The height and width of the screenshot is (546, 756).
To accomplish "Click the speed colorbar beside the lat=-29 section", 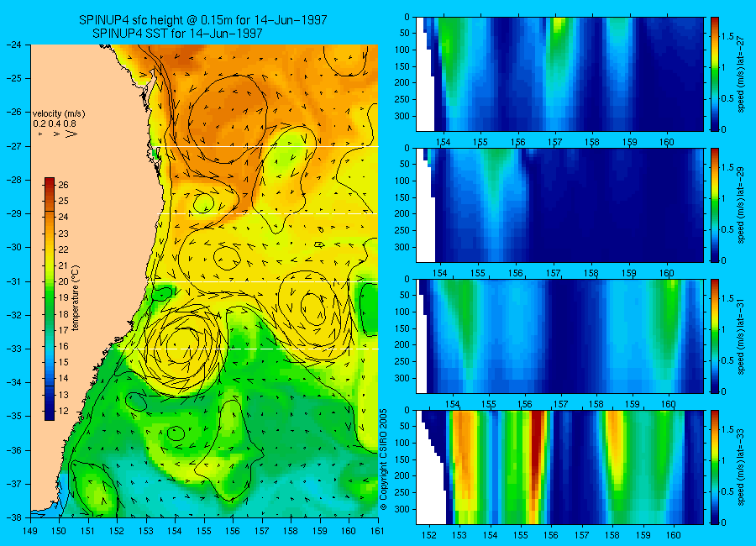I will 715,205.
